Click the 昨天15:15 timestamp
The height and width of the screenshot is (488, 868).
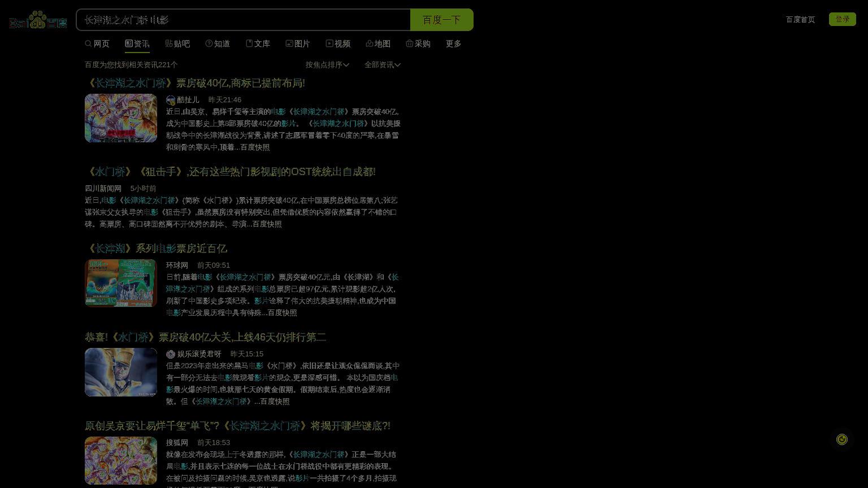247,354
